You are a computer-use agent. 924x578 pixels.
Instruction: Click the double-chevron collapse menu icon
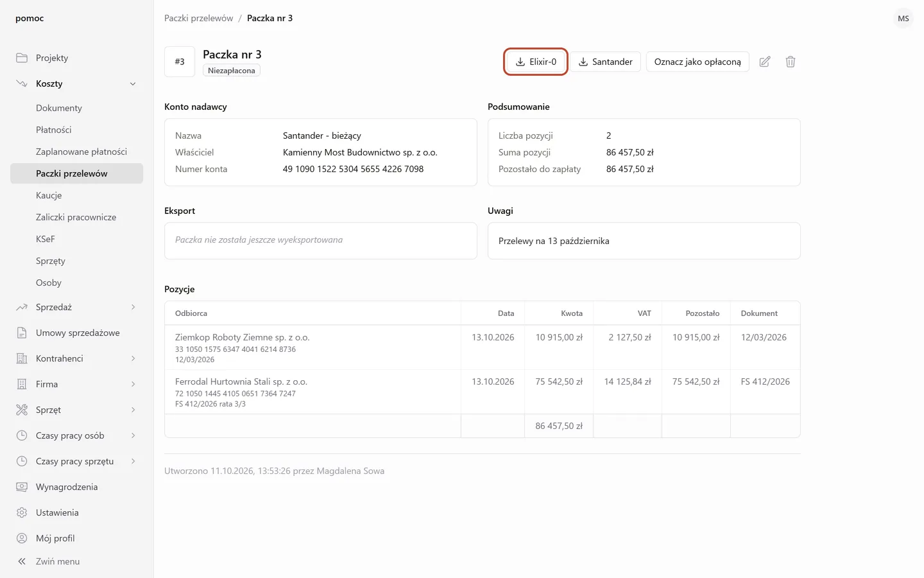coord(22,561)
